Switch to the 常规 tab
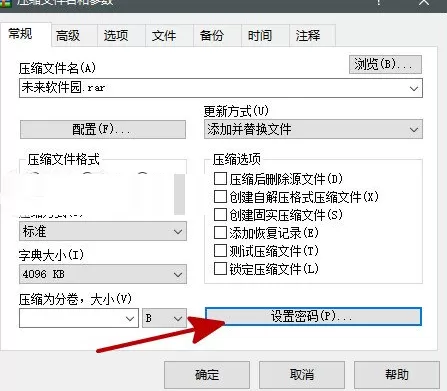 pyautogui.click(x=25, y=34)
